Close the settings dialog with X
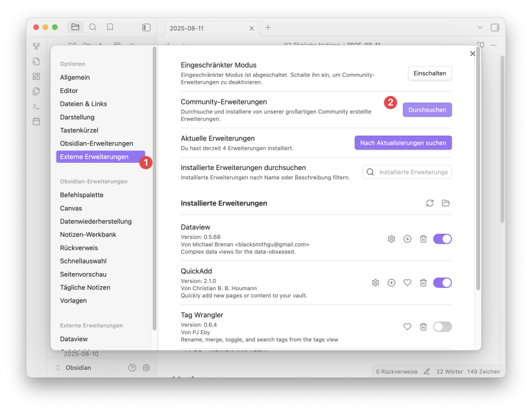The image size is (532, 412). 472,54
